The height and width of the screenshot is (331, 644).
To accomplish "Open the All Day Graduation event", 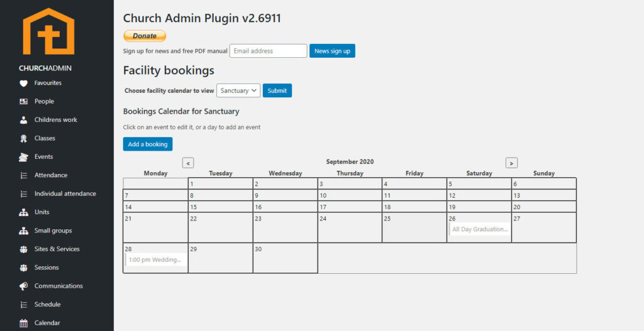I will coord(479,229).
